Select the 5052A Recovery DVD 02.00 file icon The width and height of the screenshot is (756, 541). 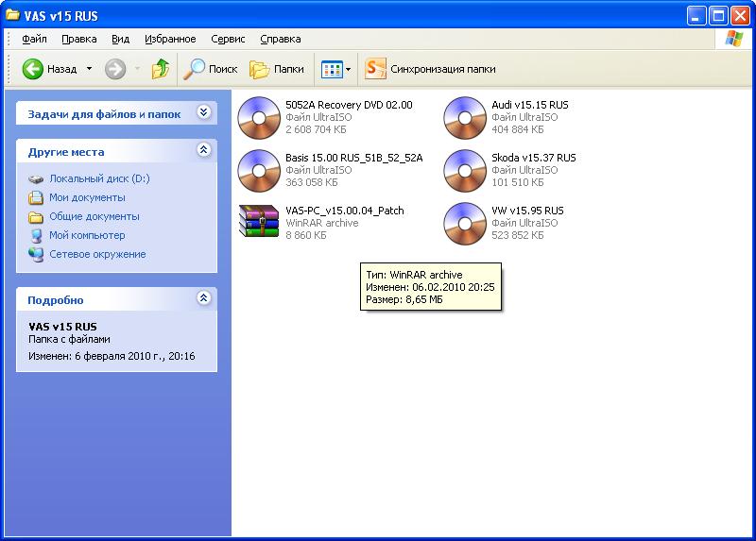click(258, 117)
